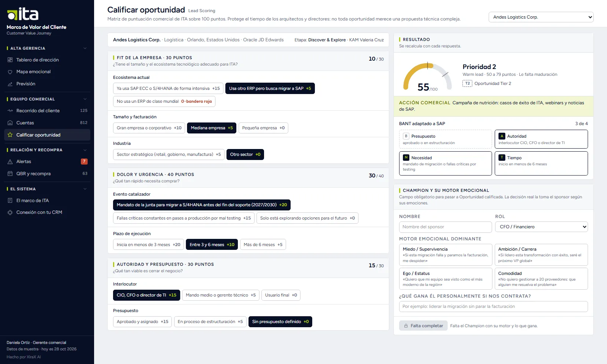Click the Previsión chart icon
This screenshot has width=607, height=364.
[10, 84]
